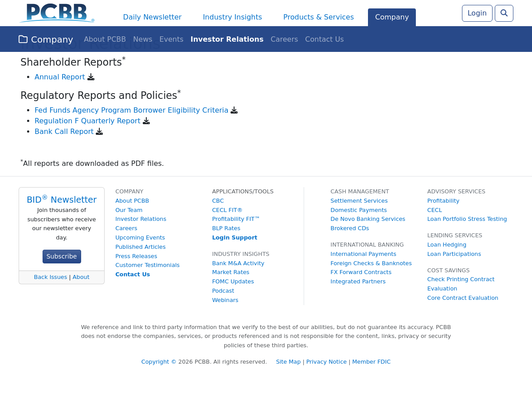Click download icon next to Regulation F Quarterly Report
Screen dimensions: 532x408
coord(146,121)
